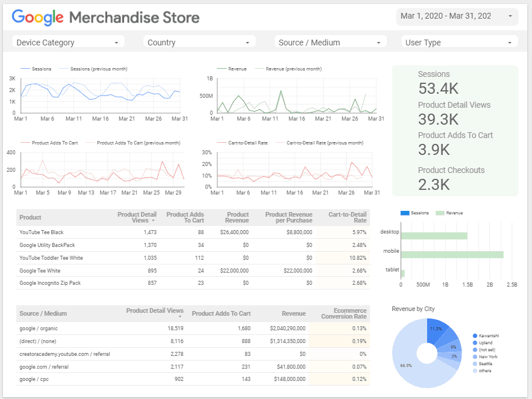Click the Sessions legend marker on the top-left chart

(25, 69)
